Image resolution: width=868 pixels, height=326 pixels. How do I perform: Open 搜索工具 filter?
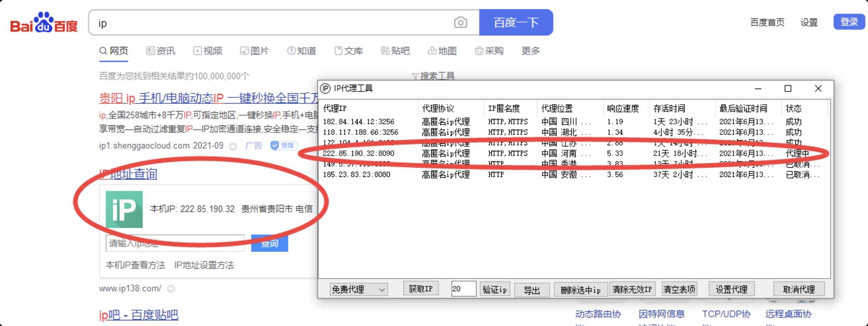tap(433, 76)
